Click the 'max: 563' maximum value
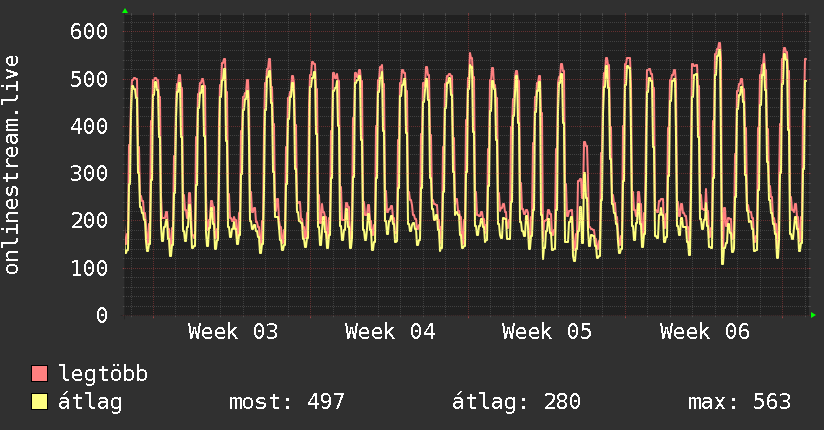The height and width of the screenshot is (430, 824). click(739, 402)
